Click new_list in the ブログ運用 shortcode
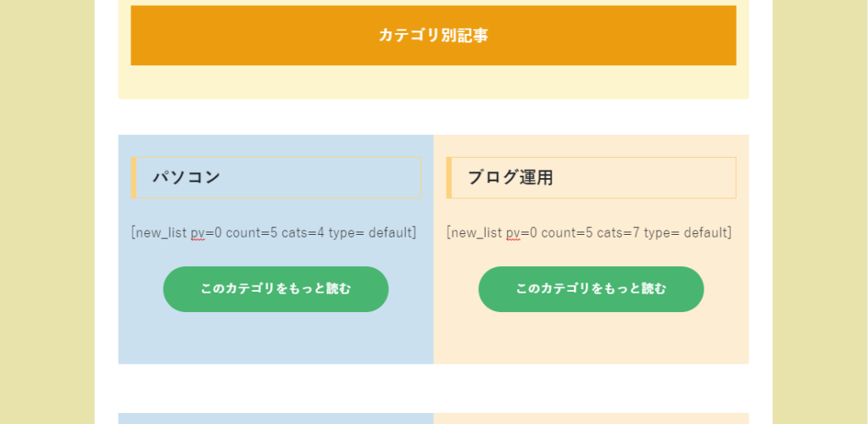 477,232
